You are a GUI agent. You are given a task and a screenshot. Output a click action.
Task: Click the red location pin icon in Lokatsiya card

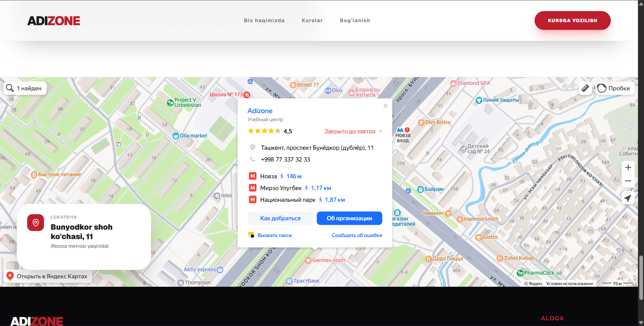pos(36,223)
